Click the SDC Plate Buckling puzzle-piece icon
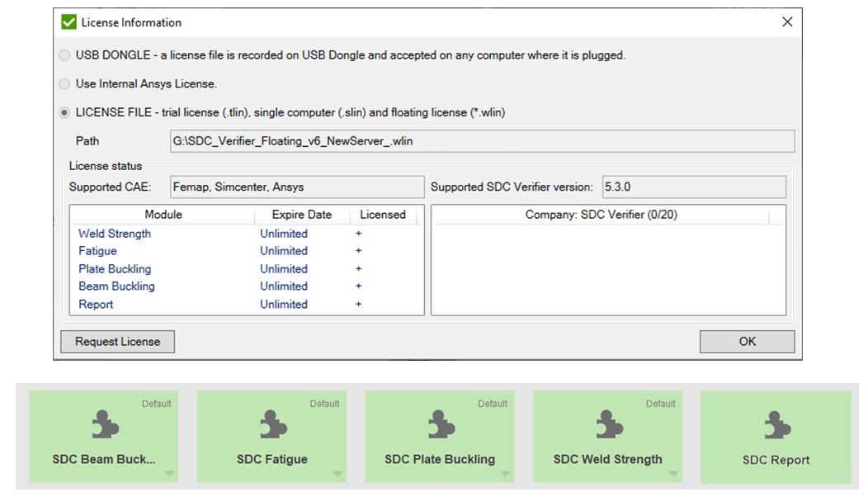 [441, 424]
